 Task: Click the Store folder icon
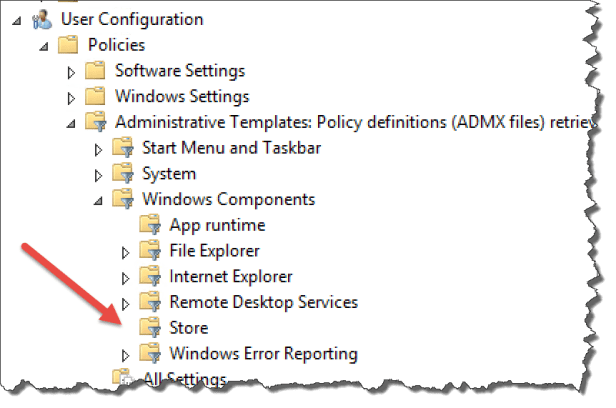(149, 327)
